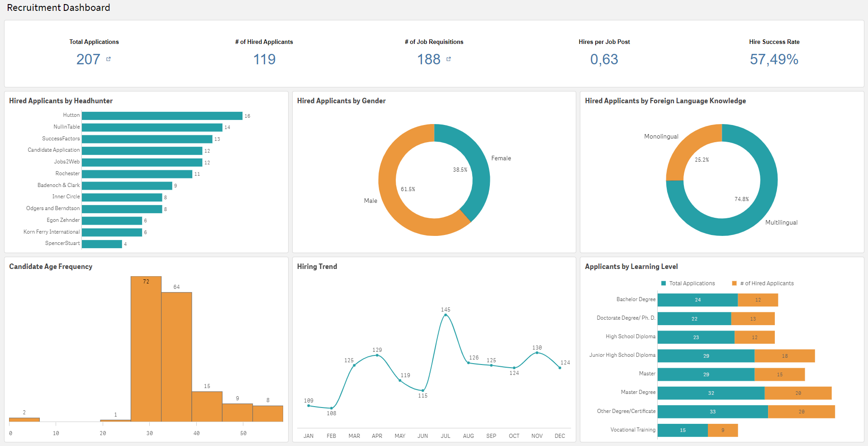Click the Hiring Trend chart title

[317, 267]
